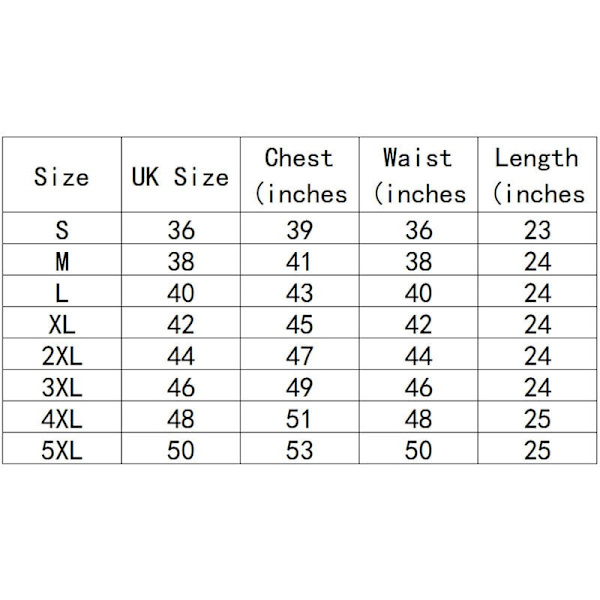Select the L size row label
Screen dimensions: 600x600
coord(62,293)
